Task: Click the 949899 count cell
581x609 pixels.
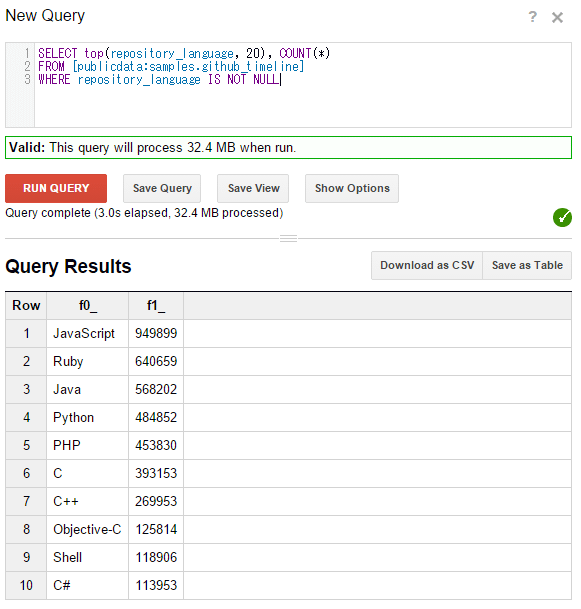Action: click(x=156, y=334)
